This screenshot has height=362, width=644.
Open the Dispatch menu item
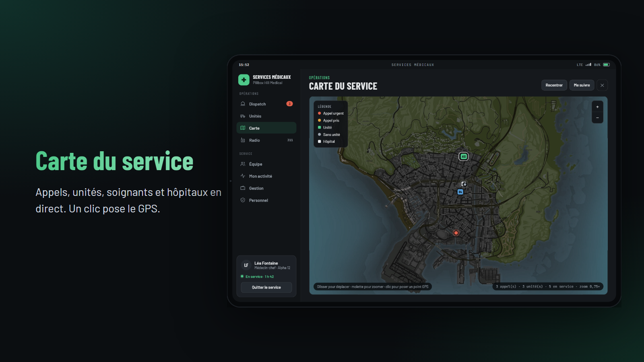click(266, 104)
